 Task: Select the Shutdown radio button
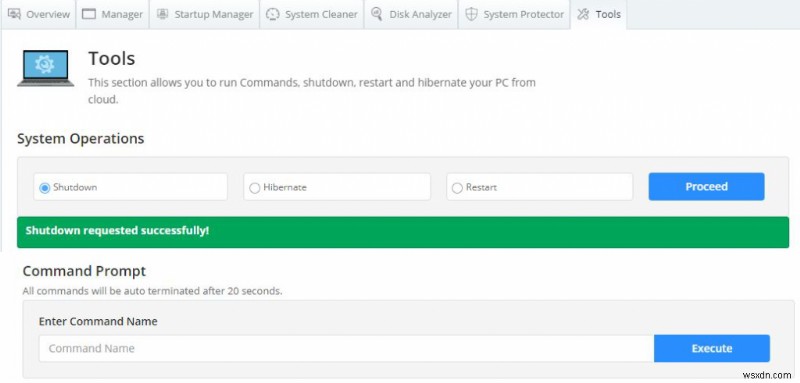44,188
